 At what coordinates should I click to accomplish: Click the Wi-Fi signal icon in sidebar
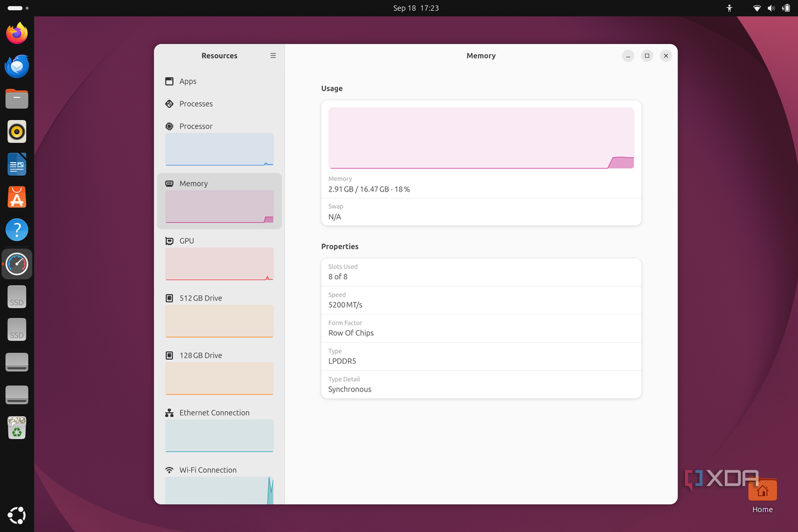(x=169, y=470)
